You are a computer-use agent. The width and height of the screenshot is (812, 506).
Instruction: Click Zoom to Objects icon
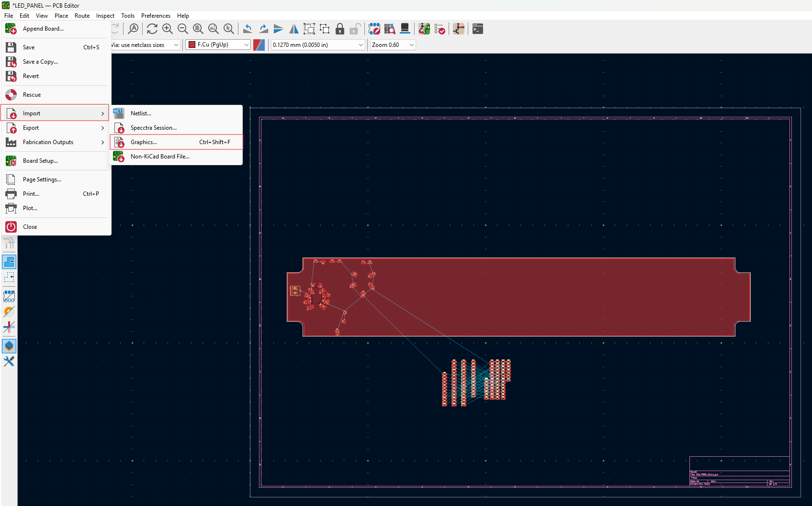pyautogui.click(x=214, y=29)
